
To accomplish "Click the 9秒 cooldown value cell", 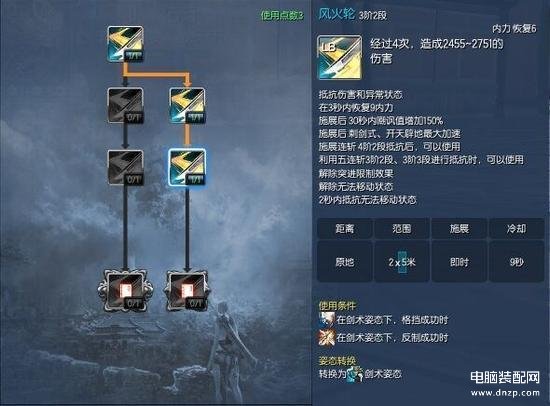I will coord(516,262).
